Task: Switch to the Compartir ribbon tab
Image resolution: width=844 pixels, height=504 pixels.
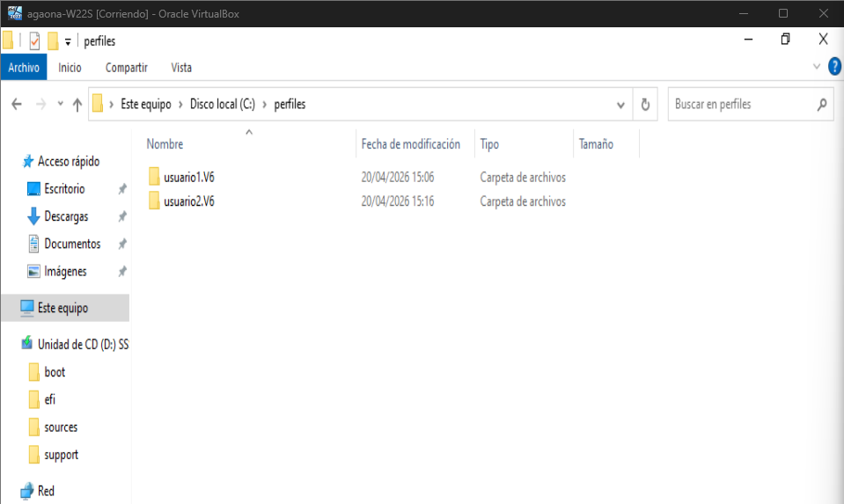Action: coord(126,68)
